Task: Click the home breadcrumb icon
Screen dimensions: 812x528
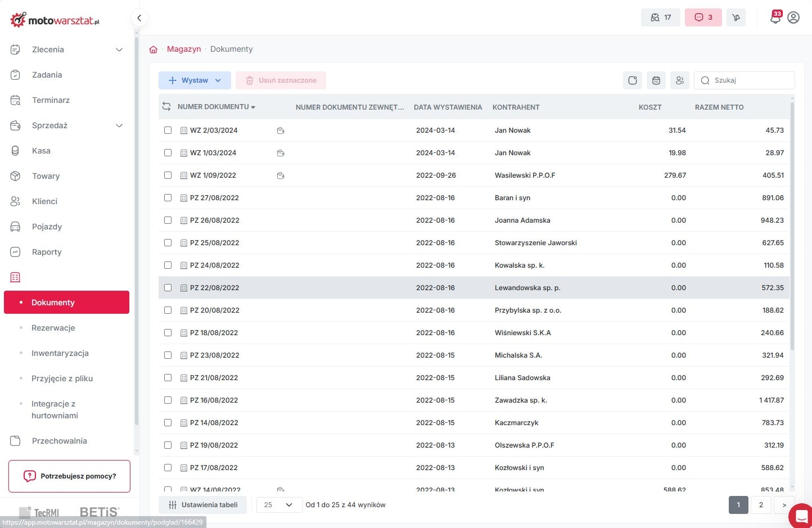Action: [x=153, y=49]
